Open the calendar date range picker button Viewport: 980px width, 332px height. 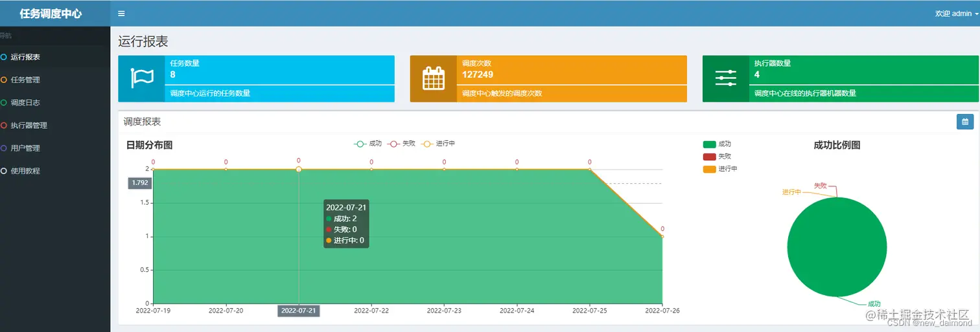pos(965,121)
